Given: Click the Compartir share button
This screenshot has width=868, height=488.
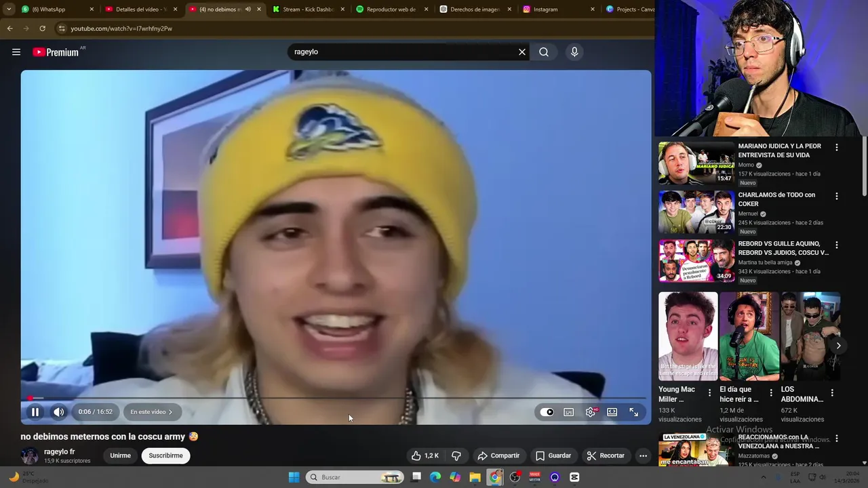Looking at the screenshot, I should click(x=498, y=456).
